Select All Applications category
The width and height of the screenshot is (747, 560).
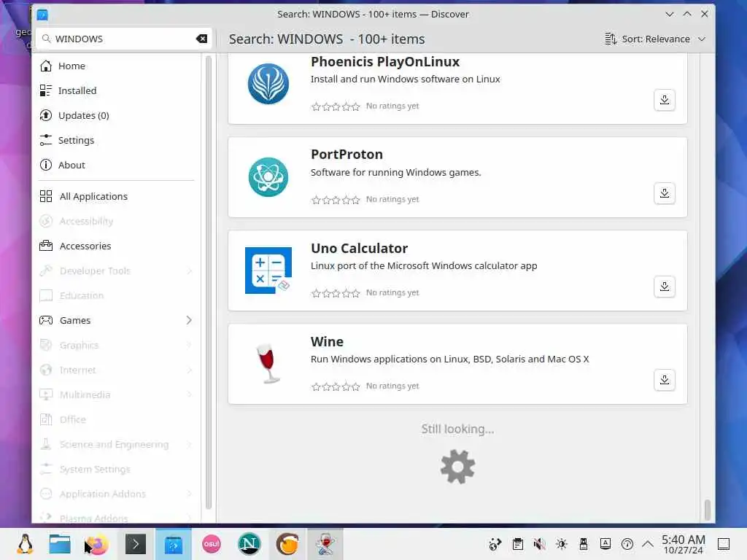click(117, 196)
